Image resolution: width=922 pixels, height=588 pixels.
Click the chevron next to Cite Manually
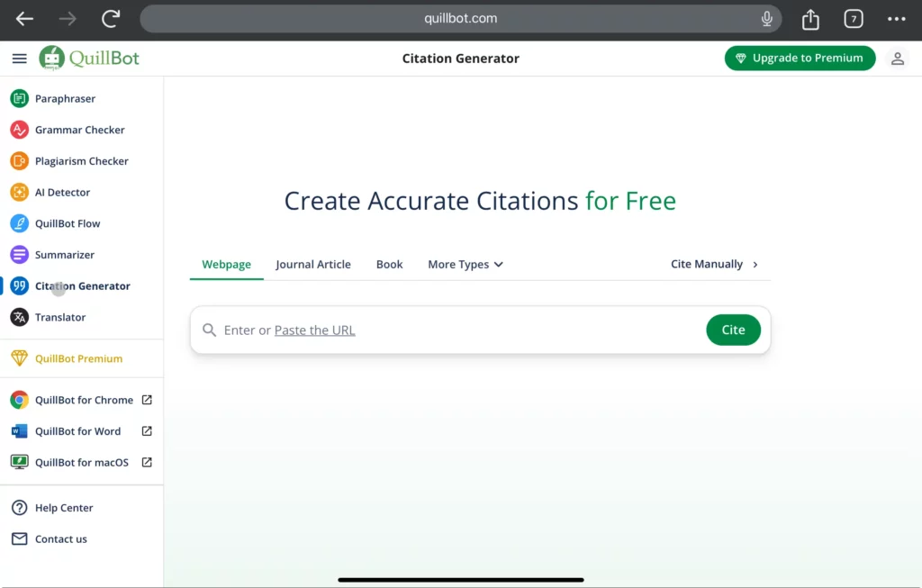(755, 265)
